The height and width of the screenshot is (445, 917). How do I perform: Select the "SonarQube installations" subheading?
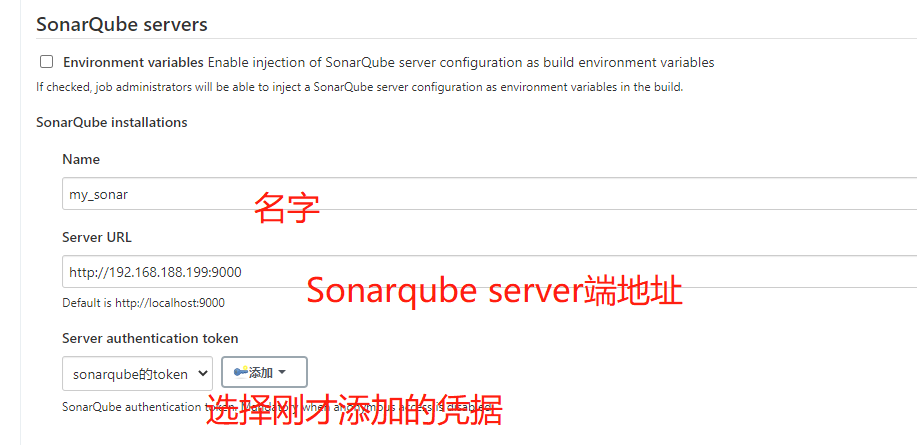[x=111, y=122]
